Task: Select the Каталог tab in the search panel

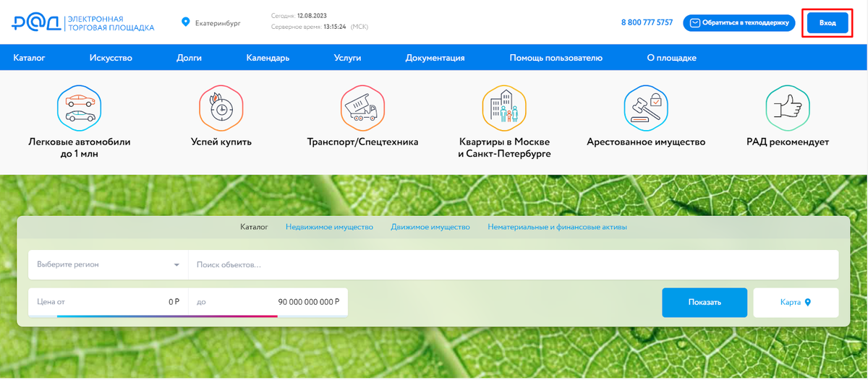Action: [254, 227]
